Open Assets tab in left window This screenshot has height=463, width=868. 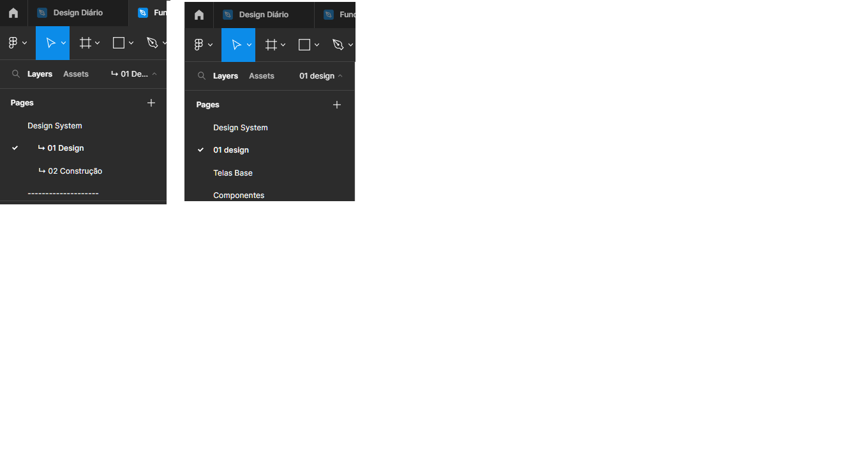[75, 74]
